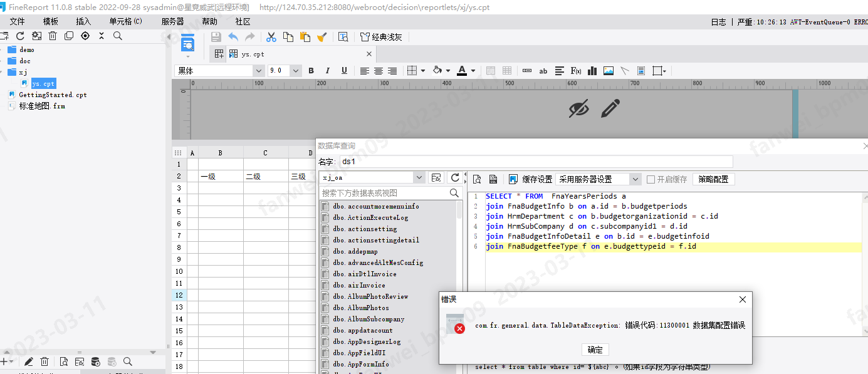Insert a chart with bar chart icon

click(592, 71)
